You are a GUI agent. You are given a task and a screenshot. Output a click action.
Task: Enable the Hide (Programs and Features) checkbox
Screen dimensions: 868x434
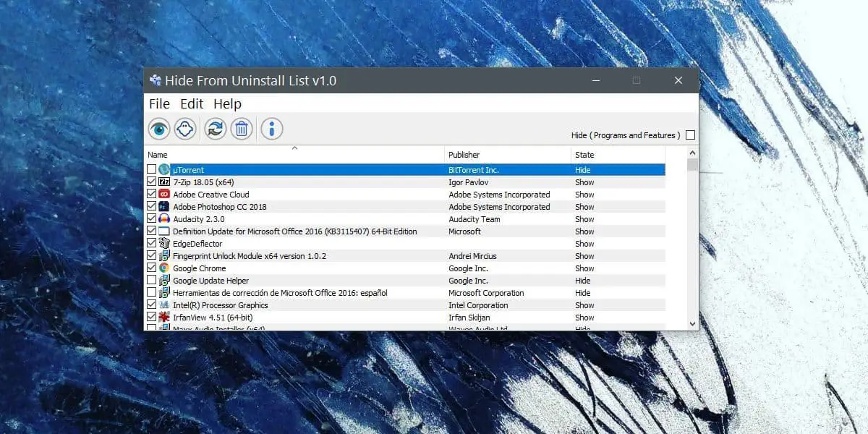click(x=690, y=135)
